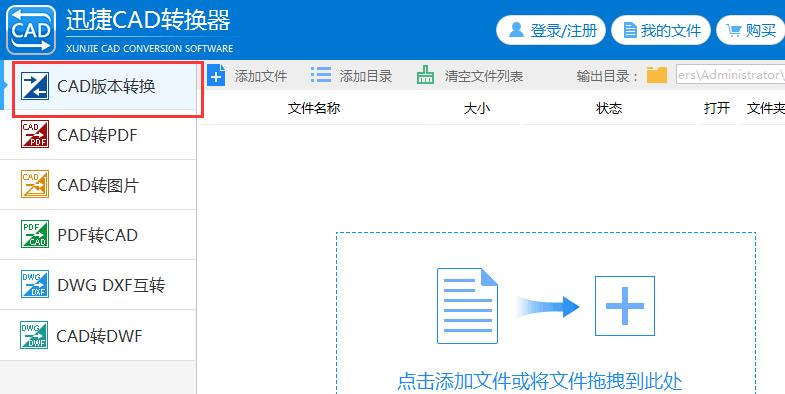Select the CAD转图片 sidebar icon
The width and height of the screenshot is (785, 394).
pyautogui.click(x=35, y=184)
